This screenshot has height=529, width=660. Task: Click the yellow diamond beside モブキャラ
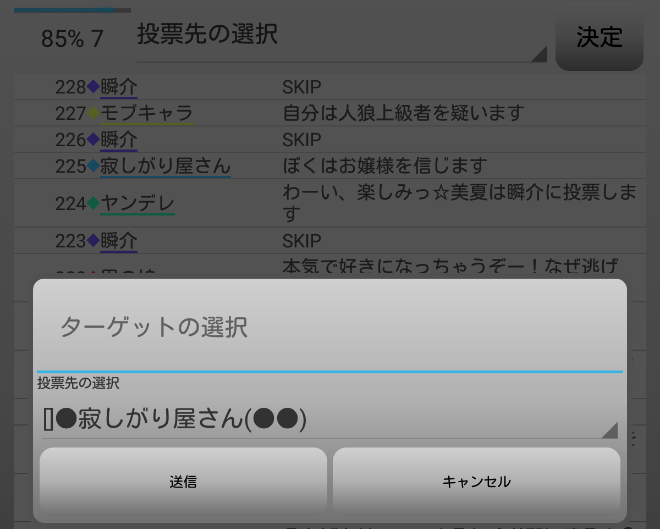pyautogui.click(x=94, y=113)
